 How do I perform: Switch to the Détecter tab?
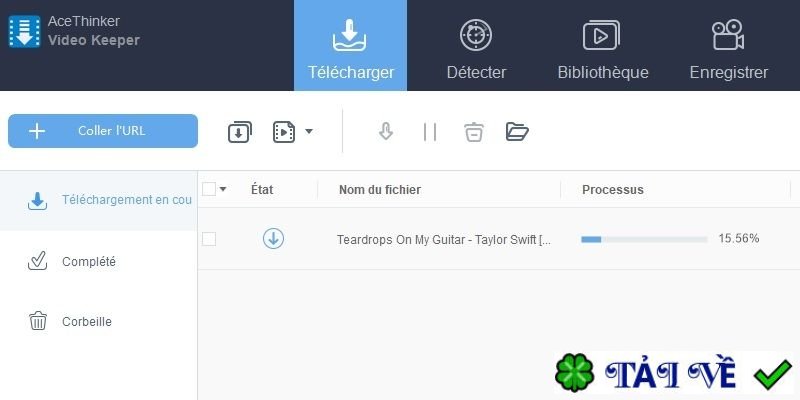(x=477, y=45)
